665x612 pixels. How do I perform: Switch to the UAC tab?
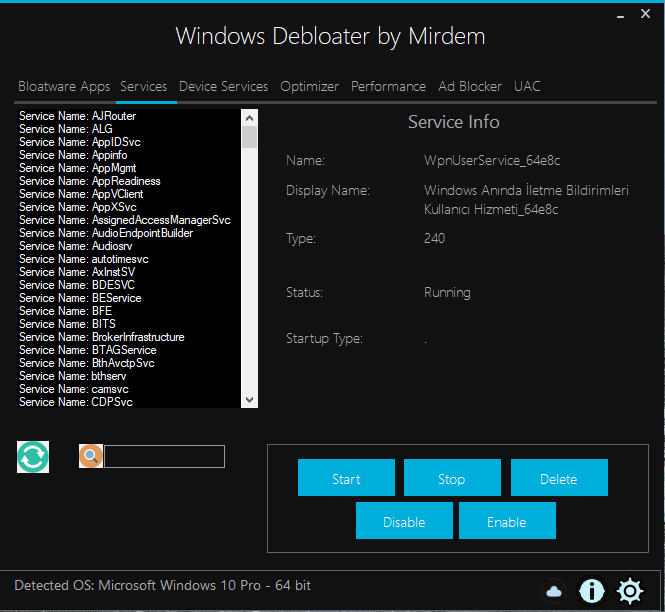coord(527,87)
